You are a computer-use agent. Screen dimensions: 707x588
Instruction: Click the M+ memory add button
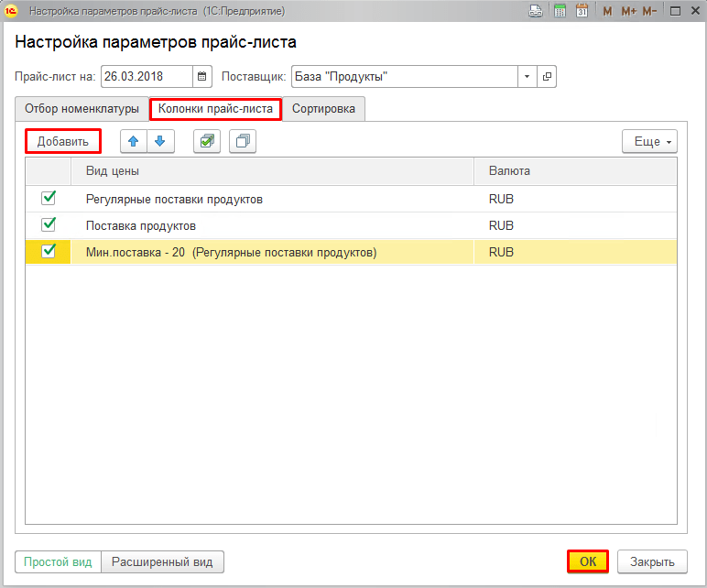click(x=628, y=11)
